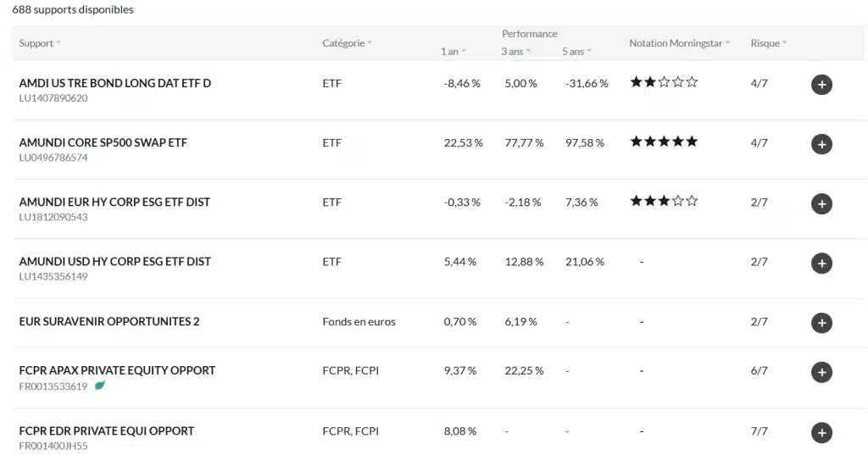Select ISIN code FR0013533619

(53, 386)
